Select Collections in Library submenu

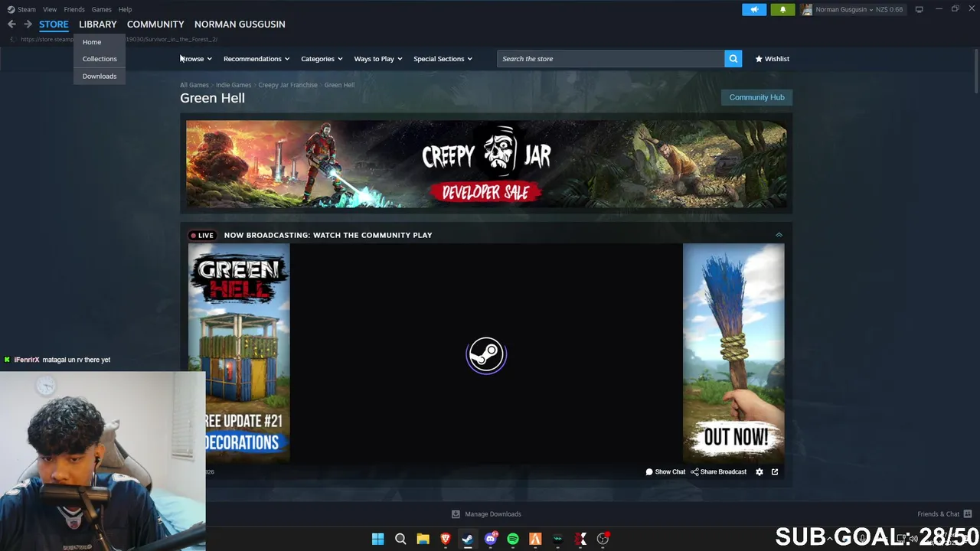point(100,59)
